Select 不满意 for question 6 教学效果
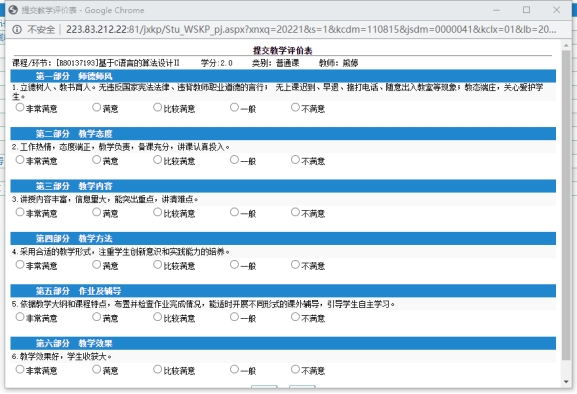Viewport: 577px width, 394px height. point(295,369)
